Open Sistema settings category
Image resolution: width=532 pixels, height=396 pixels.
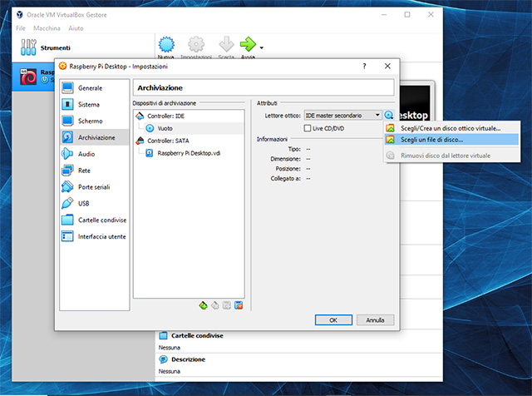tap(89, 105)
